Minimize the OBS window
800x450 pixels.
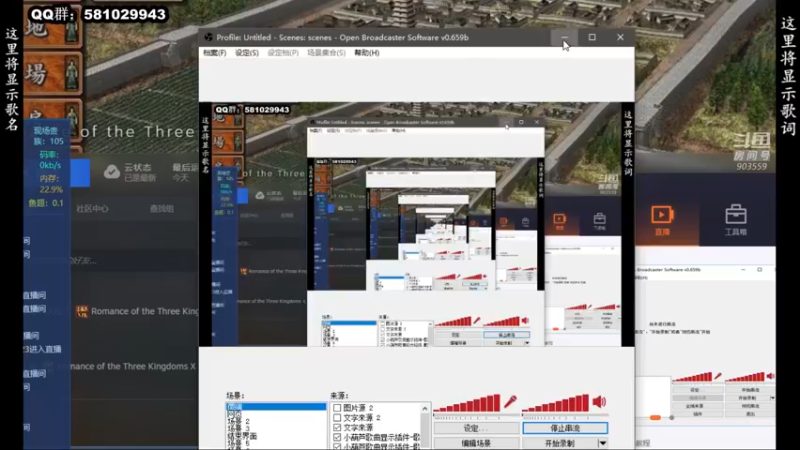click(x=564, y=37)
